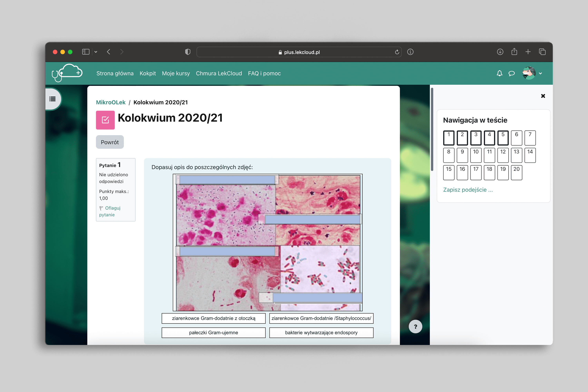
Task: Click the top-left blue drop zone
Action: pos(227,180)
